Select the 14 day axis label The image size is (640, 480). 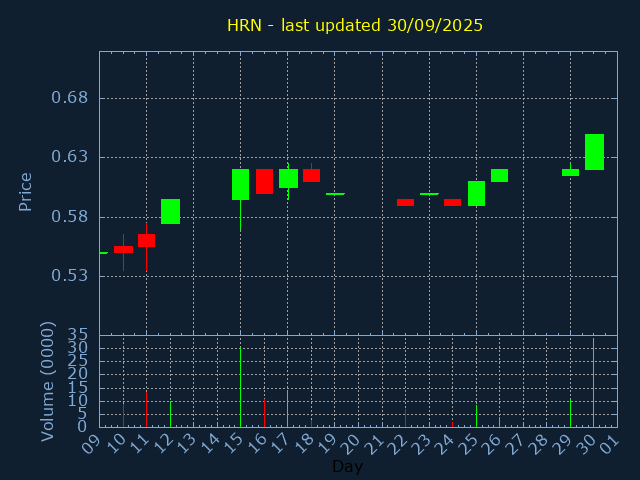coord(209,444)
